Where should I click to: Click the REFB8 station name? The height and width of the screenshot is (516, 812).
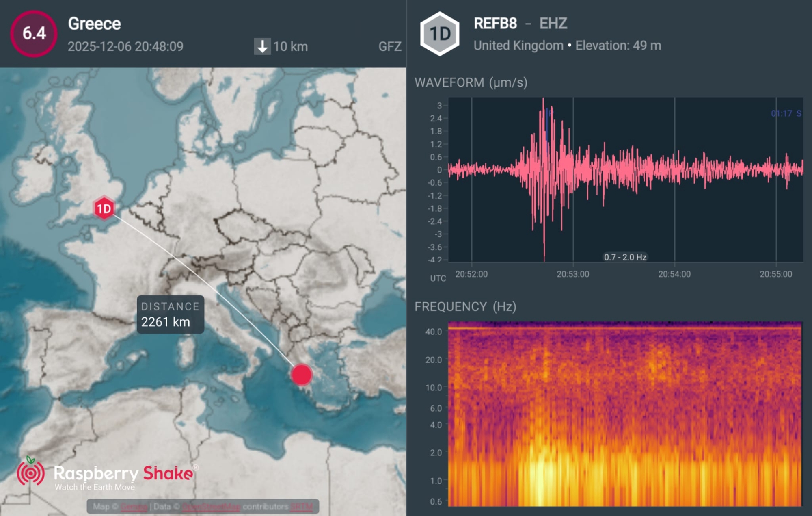pos(495,24)
